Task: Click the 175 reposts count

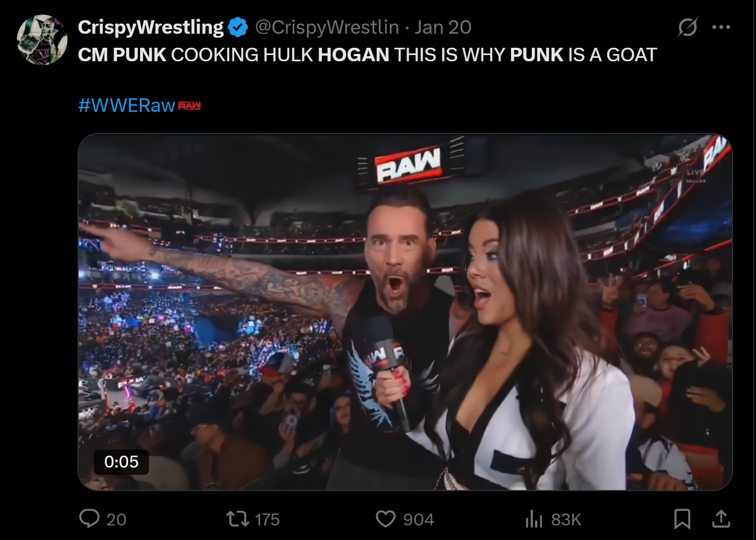Action: (267, 520)
